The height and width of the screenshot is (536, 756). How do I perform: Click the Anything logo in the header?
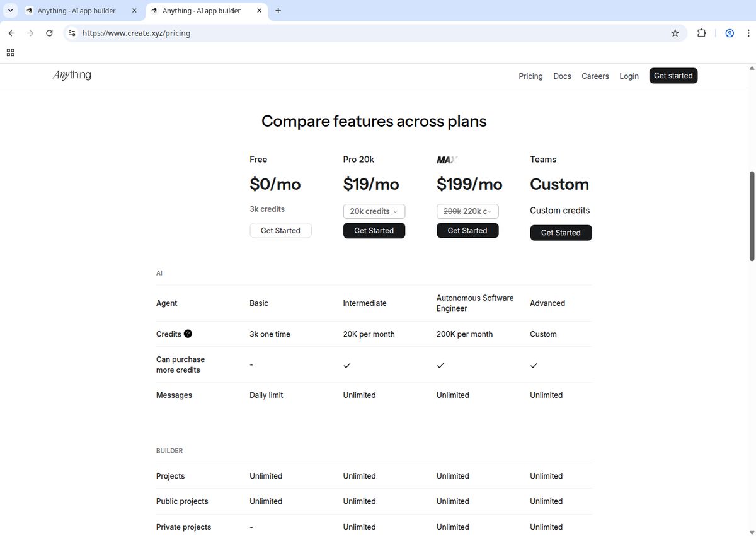click(x=71, y=75)
